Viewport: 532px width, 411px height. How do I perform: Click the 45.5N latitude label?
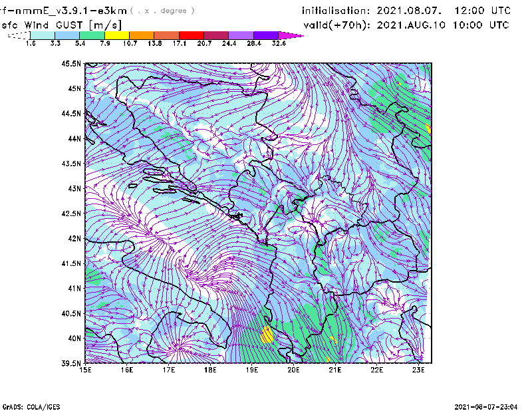tap(71, 63)
